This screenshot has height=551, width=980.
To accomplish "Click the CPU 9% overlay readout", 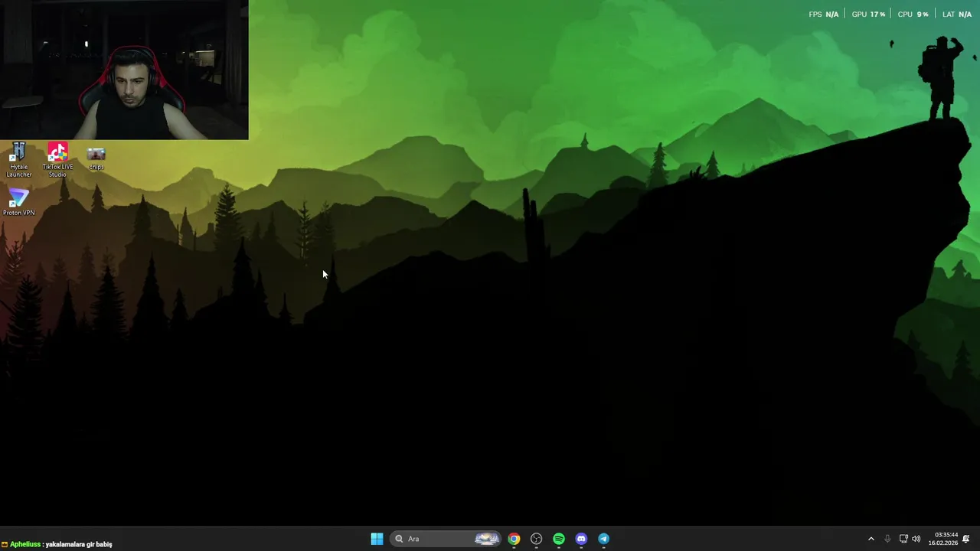I will (x=913, y=14).
